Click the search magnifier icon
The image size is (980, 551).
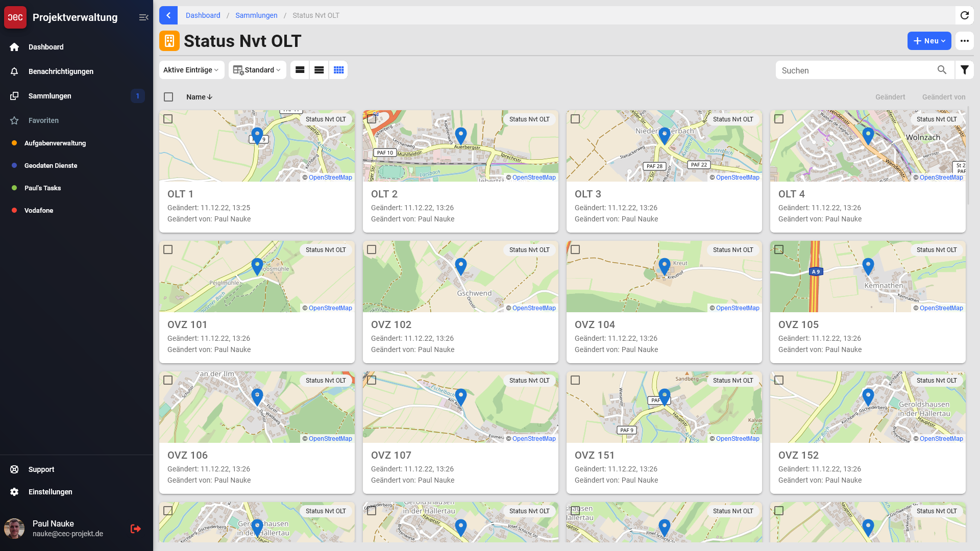coord(942,70)
